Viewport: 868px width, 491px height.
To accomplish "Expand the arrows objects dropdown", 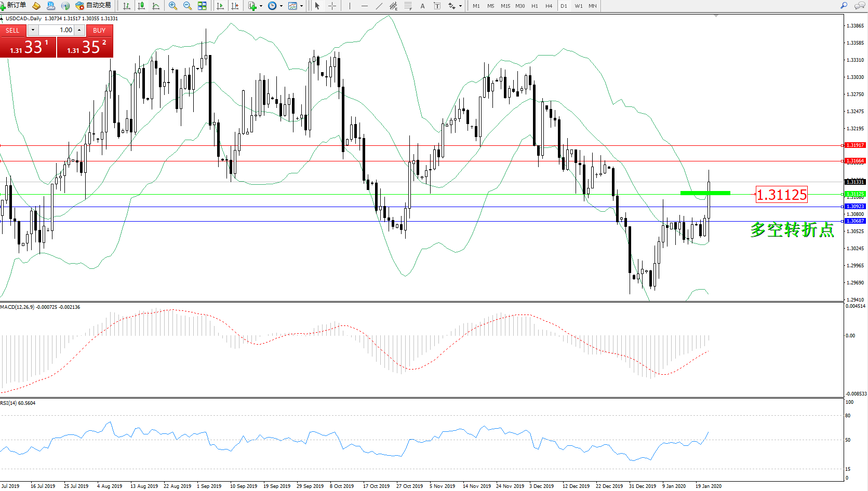I will click(x=460, y=6).
